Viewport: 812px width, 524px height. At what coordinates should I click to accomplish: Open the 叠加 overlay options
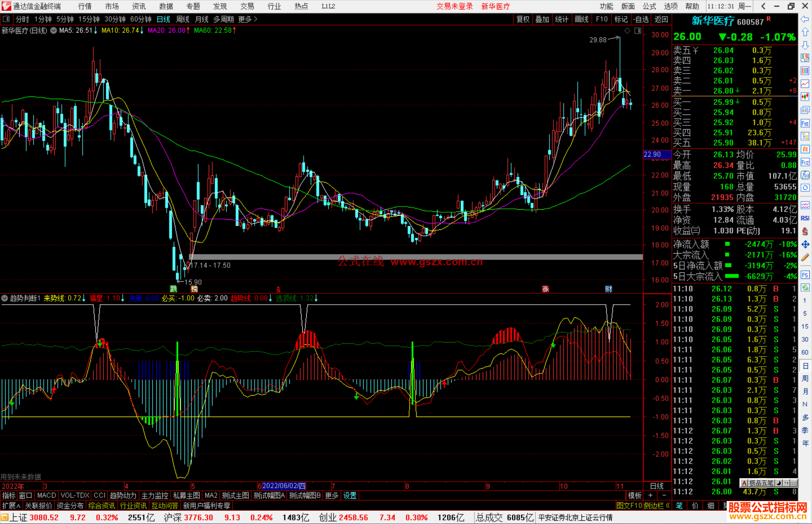[542, 19]
